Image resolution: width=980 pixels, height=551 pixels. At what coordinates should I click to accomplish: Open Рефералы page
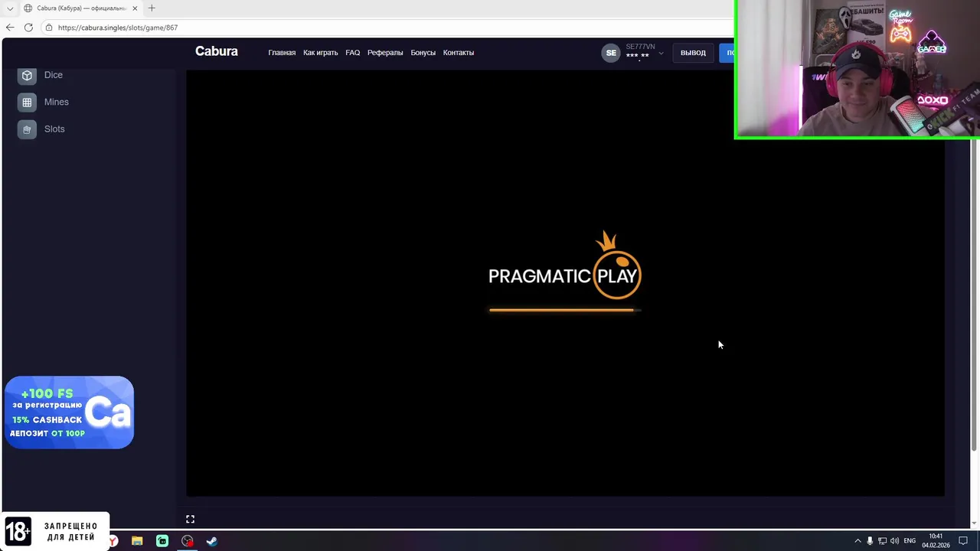pos(385,53)
